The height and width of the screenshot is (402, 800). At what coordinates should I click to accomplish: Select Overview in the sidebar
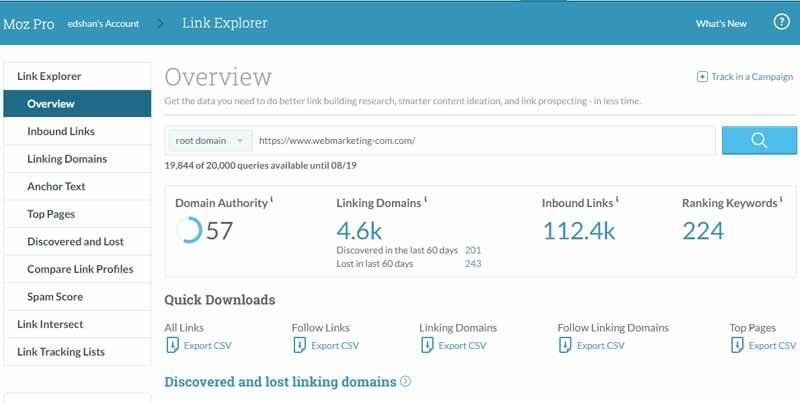(x=77, y=104)
